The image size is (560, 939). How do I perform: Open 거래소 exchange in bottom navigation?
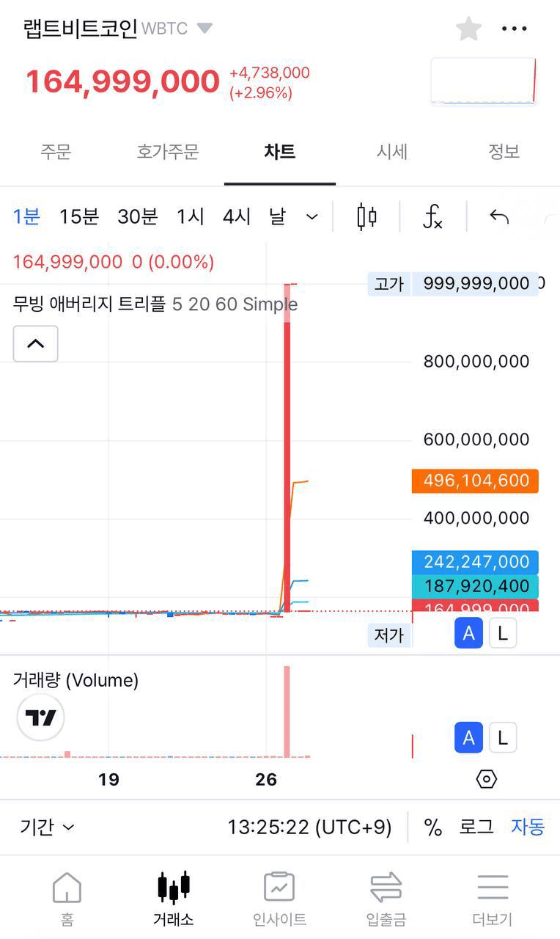coord(174,899)
